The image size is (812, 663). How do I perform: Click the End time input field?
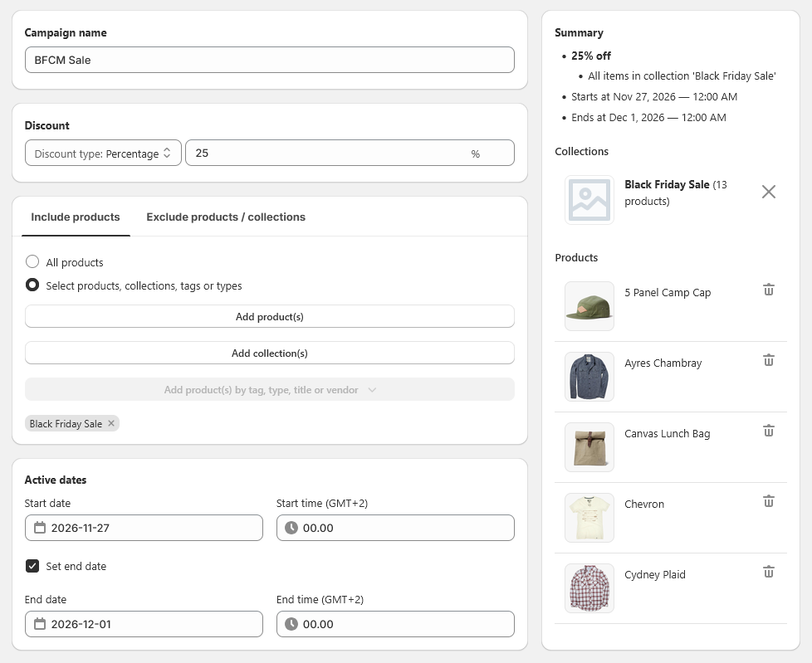click(396, 624)
